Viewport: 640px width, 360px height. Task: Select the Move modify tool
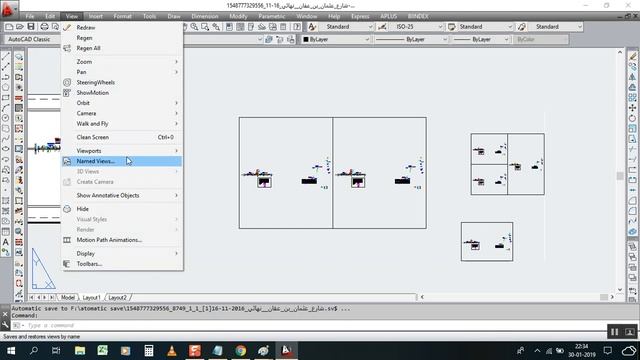point(632,108)
